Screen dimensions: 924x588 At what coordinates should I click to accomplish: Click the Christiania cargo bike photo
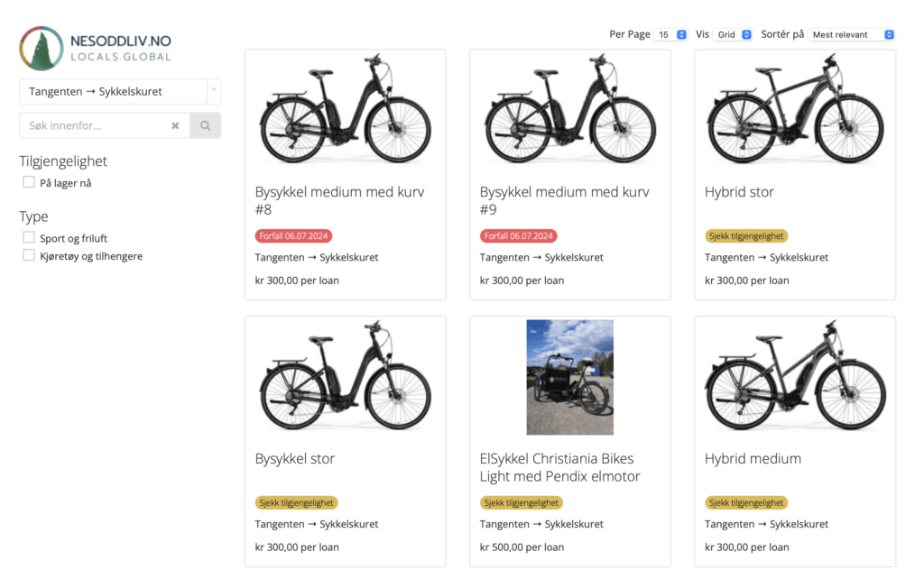tap(570, 377)
